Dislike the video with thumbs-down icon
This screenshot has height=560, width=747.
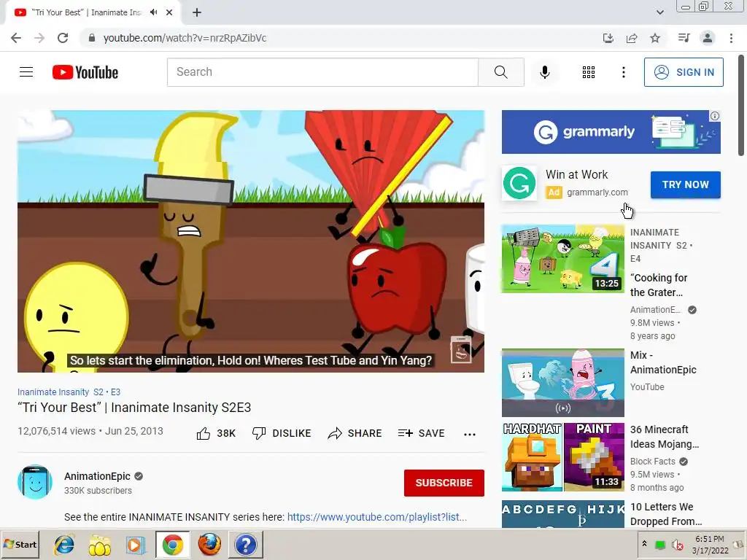point(259,433)
